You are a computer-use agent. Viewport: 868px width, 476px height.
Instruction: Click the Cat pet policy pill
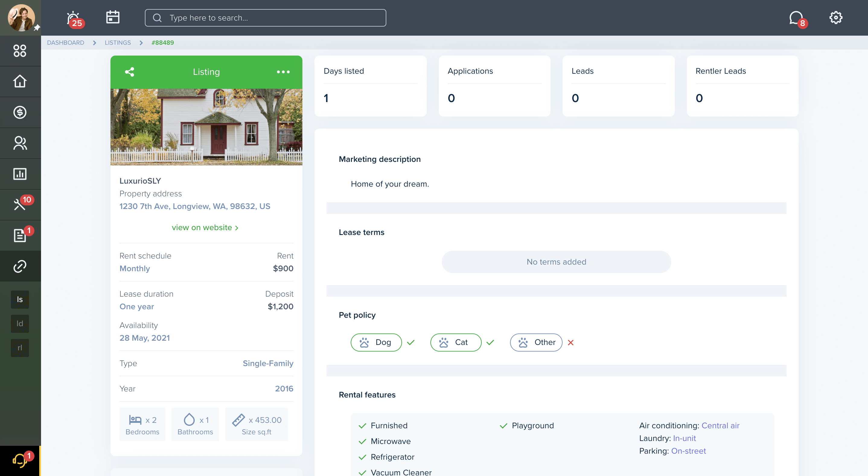tap(455, 343)
